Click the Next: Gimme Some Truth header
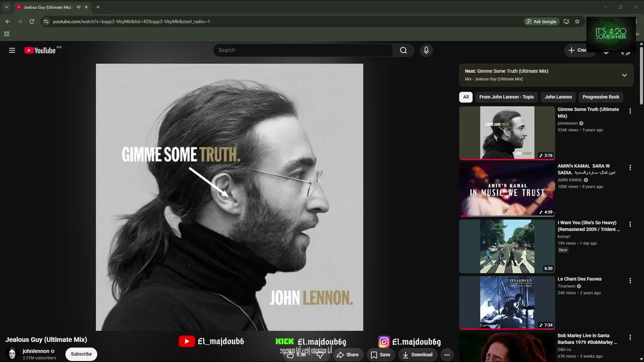 507,71
